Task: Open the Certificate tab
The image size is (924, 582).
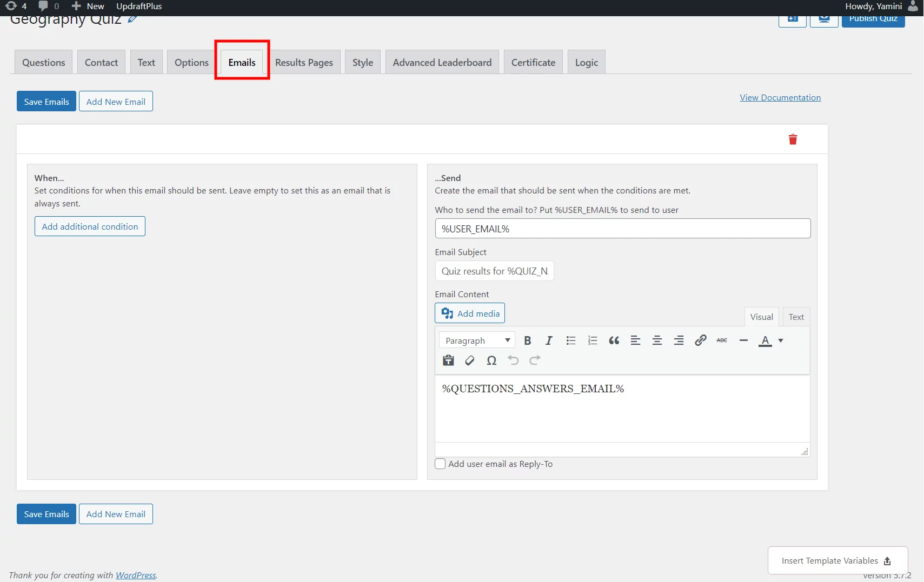Action: [533, 62]
